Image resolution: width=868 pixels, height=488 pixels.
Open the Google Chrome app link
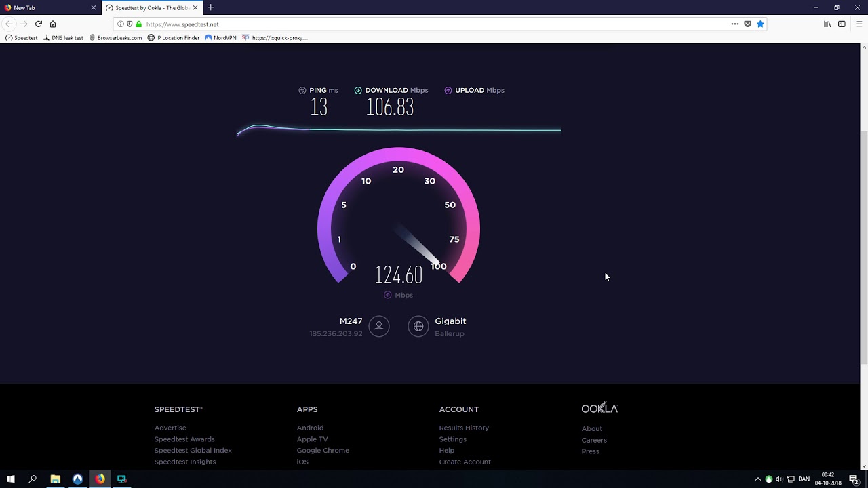pyautogui.click(x=323, y=450)
